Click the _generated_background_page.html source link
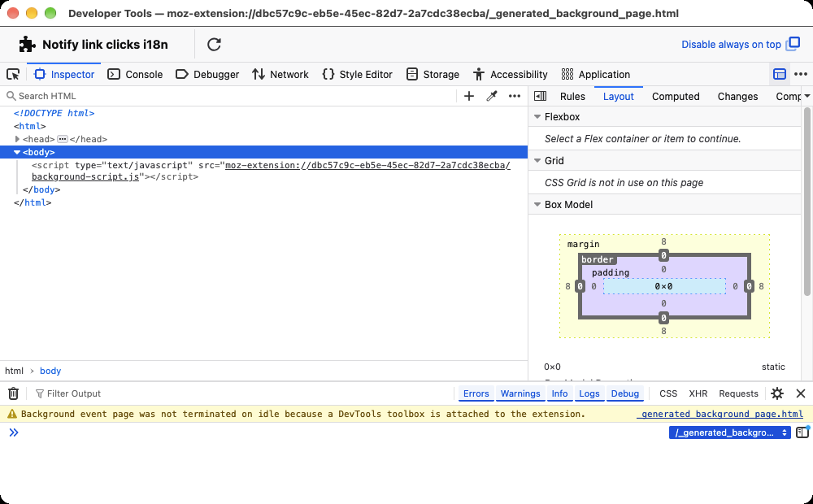Image resolution: width=813 pixels, height=504 pixels. pyautogui.click(x=720, y=414)
